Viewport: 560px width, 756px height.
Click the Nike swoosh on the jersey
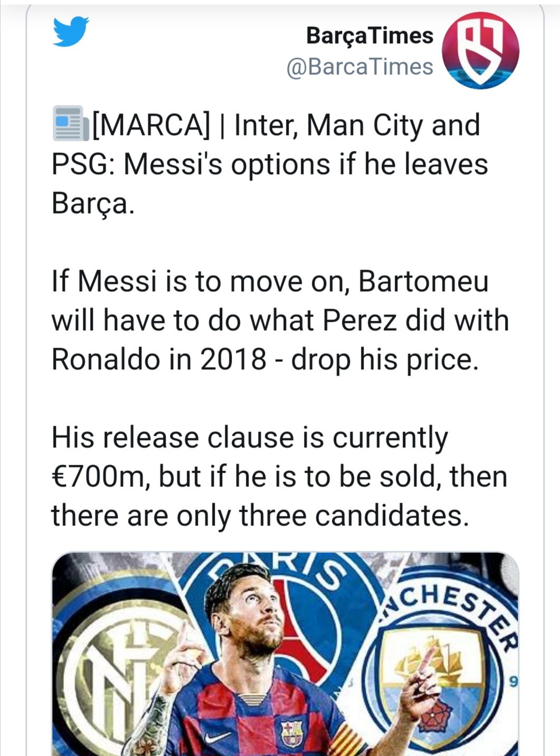click(x=217, y=737)
